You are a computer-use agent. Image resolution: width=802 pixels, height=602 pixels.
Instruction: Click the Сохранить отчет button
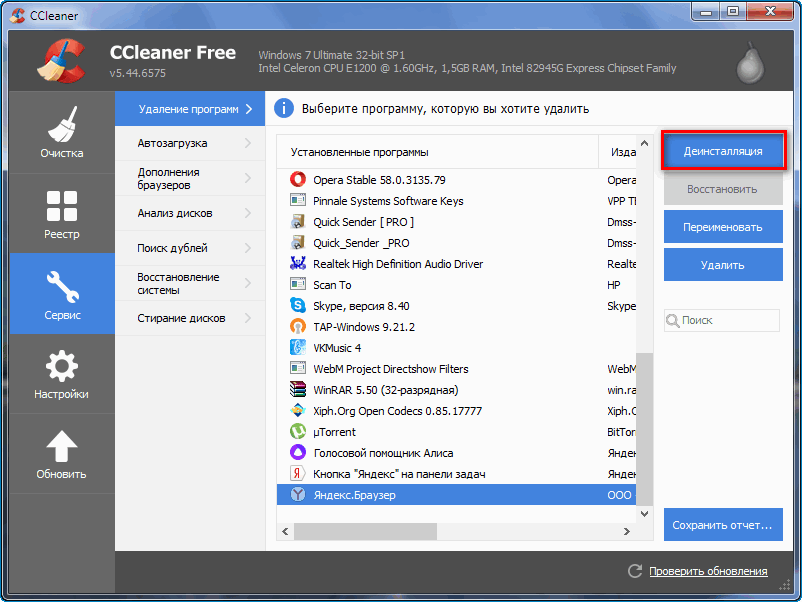[723, 524]
